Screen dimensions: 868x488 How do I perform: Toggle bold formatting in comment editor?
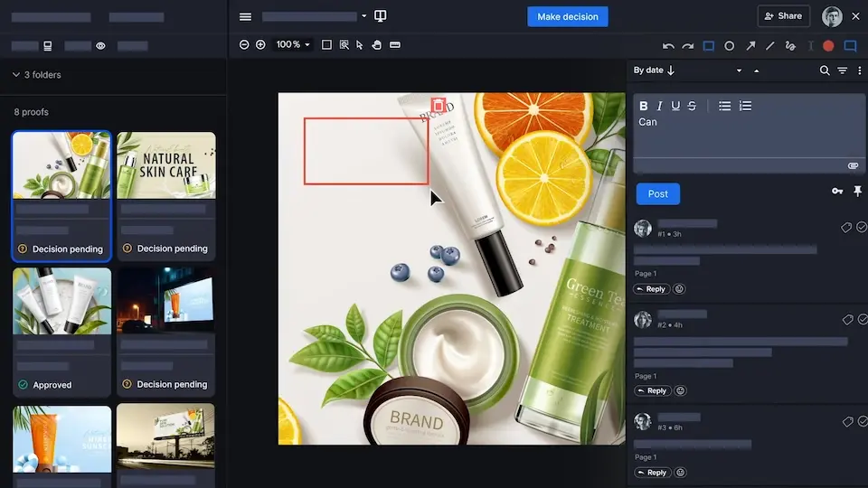click(644, 106)
